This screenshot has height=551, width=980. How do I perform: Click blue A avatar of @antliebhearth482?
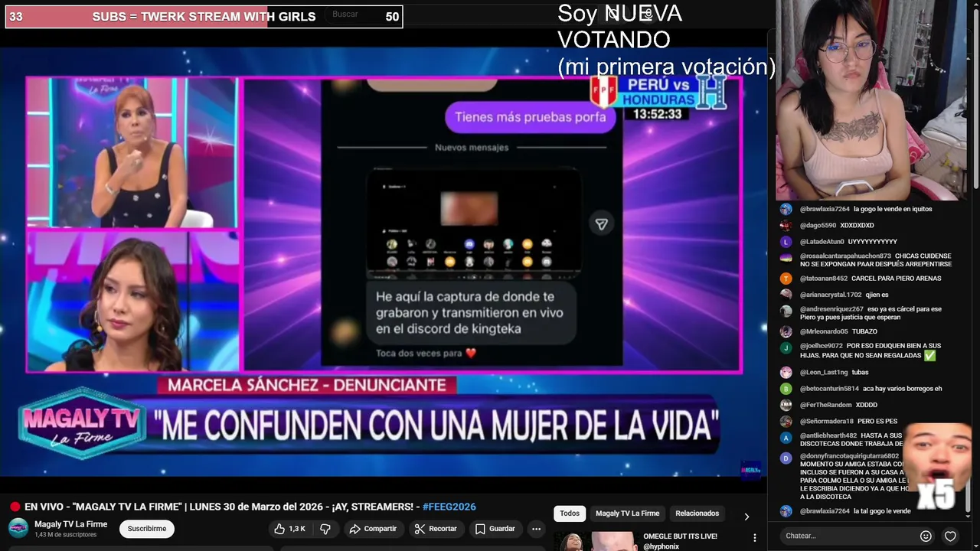click(x=786, y=437)
